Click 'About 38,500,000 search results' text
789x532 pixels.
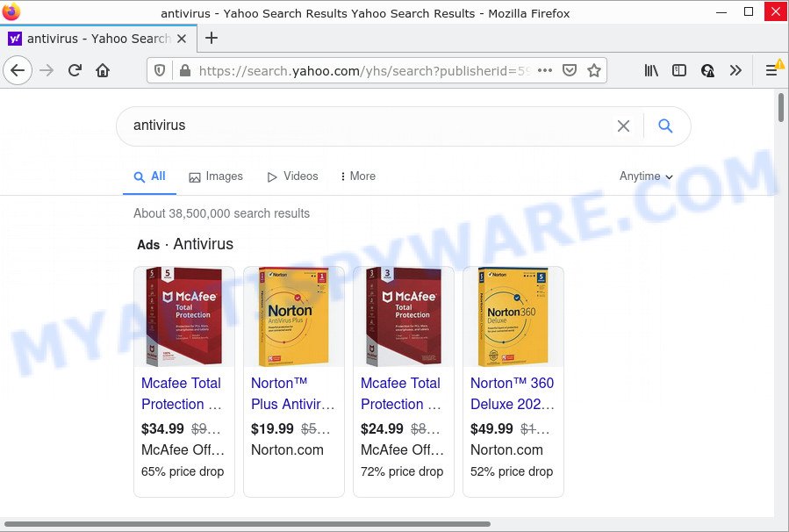pyautogui.click(x=221, y=213)
